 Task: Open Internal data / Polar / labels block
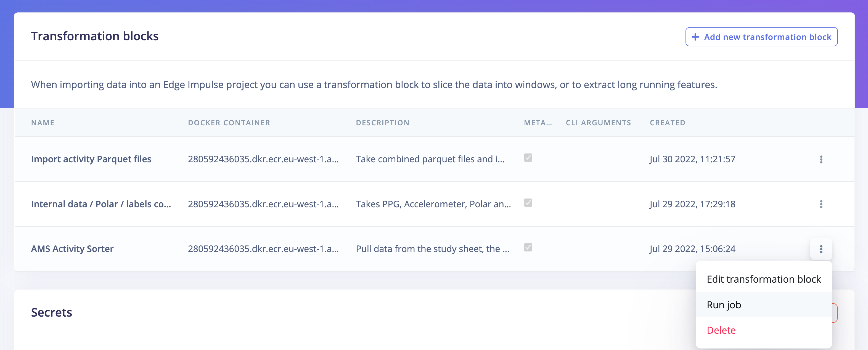(101, 204)
